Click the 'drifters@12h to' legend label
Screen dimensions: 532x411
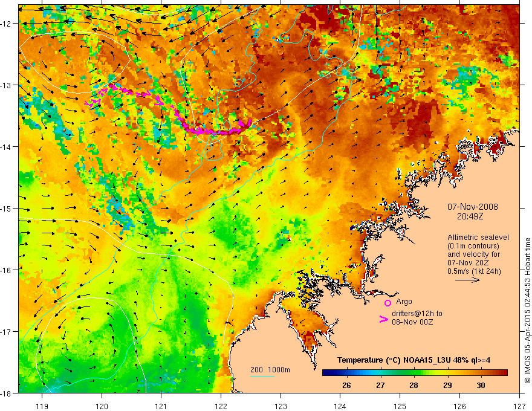417,314
